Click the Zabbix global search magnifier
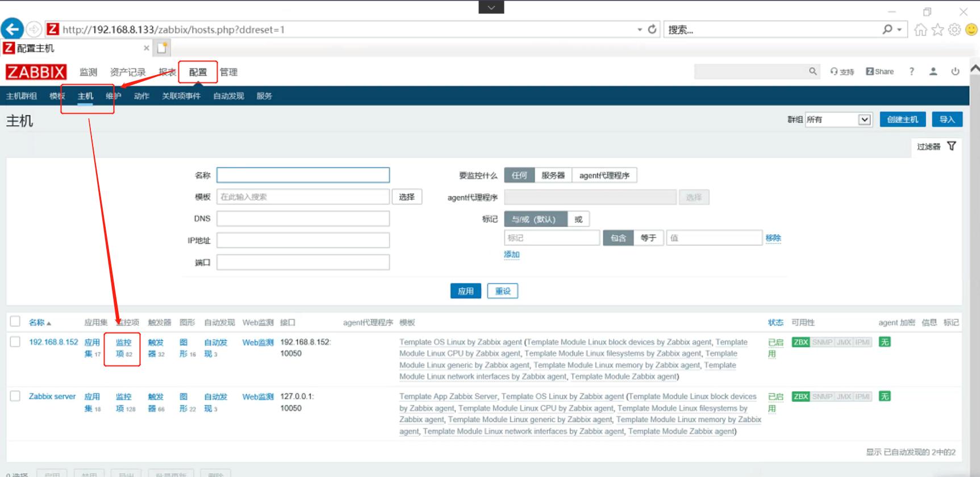The height and width of the screenshot is (477, 980). pos(813,71)
